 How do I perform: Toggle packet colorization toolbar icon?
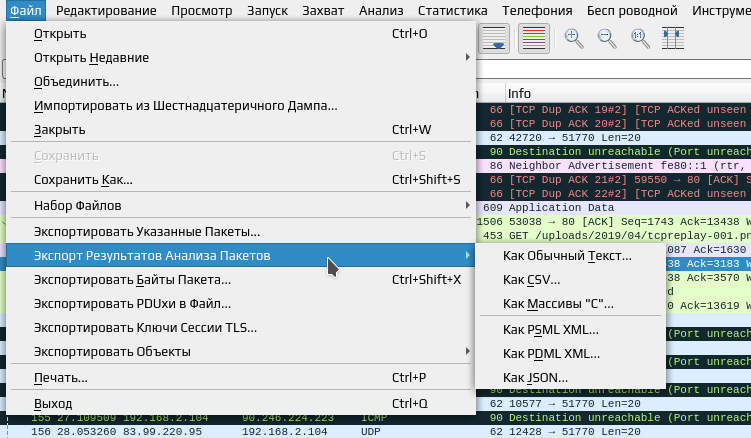tap(534, 38)
